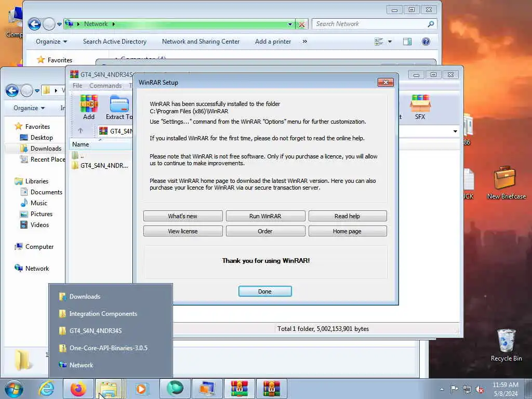Image resolution: width=532 pixels, height=399 pixels.
Task: Click the SFX icon in WinRAR toolbar
Action: coord(420,107)
